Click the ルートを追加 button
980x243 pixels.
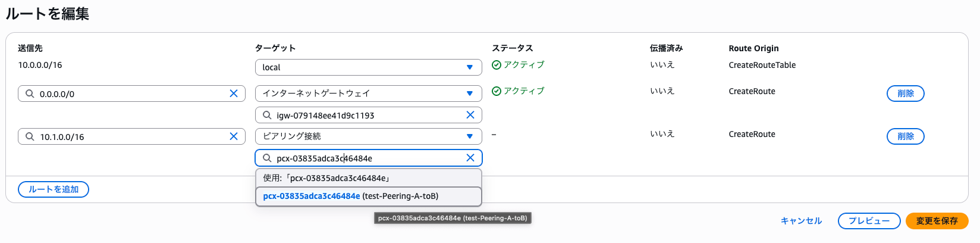click(x=54, y=189)
